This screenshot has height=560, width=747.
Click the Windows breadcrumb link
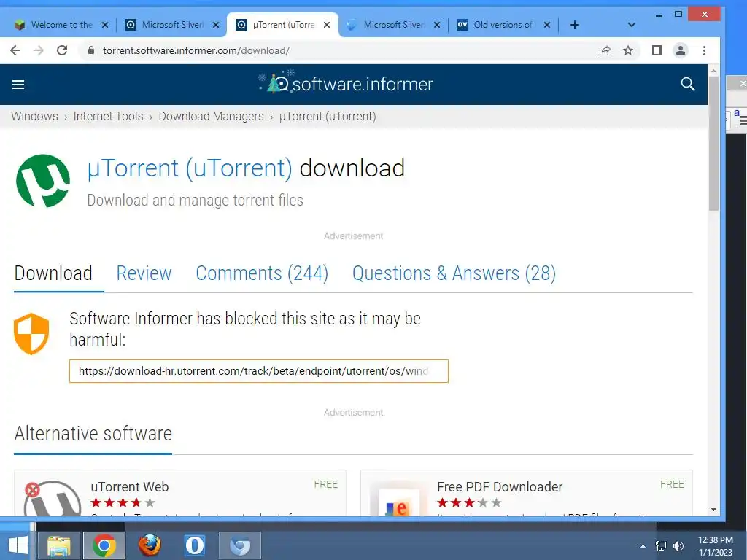coord(34,116)
